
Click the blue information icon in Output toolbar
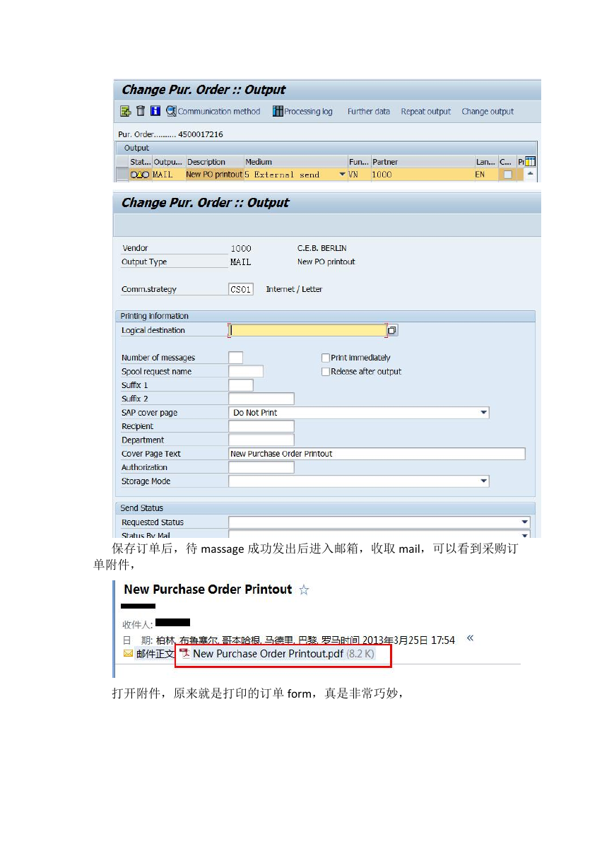(155, 111)
